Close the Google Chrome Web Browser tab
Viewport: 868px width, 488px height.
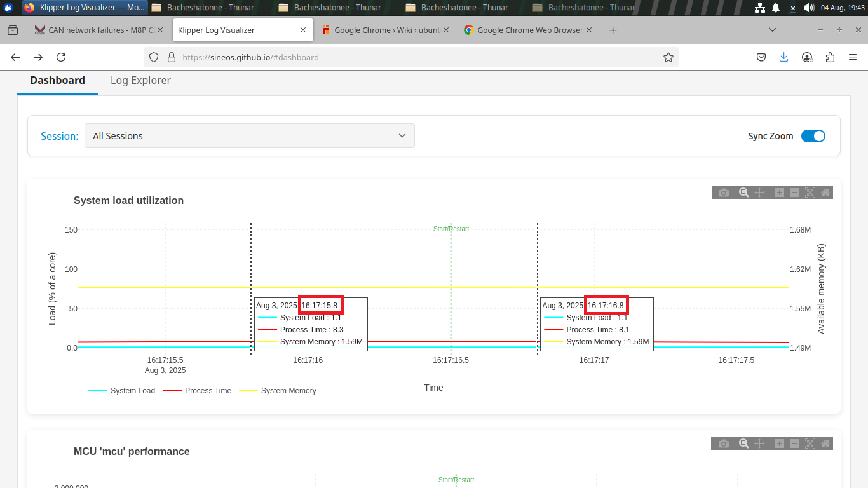point(589,30)
